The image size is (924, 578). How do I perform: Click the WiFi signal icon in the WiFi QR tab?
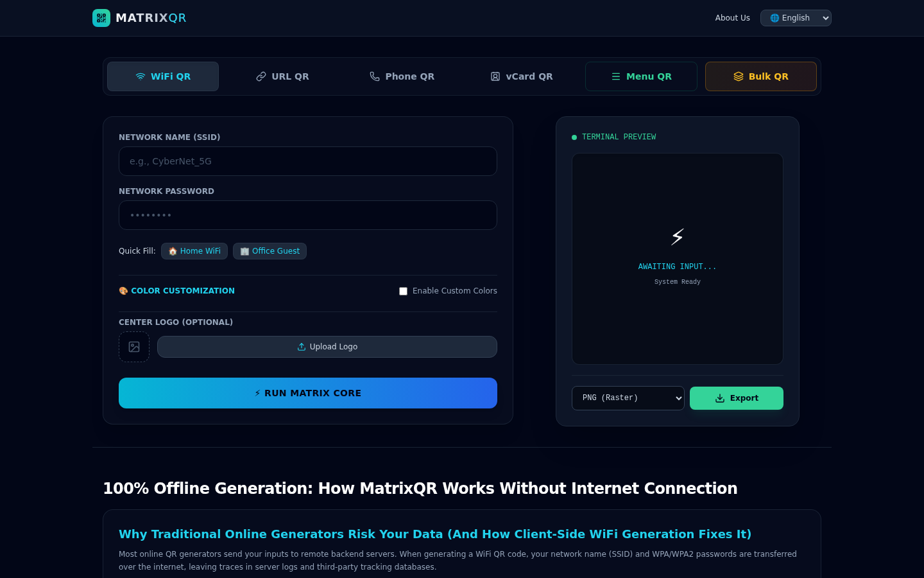tap(141, 76)
